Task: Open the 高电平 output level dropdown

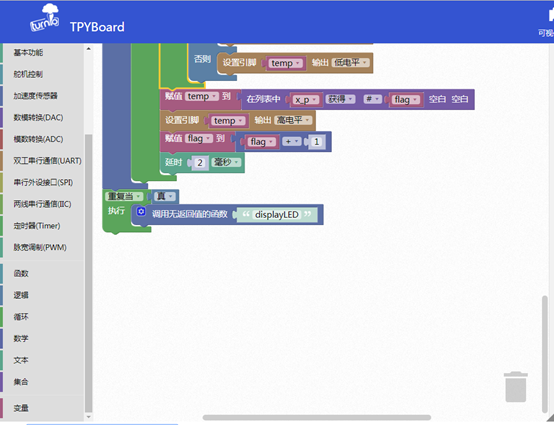Action: [293, 120]
